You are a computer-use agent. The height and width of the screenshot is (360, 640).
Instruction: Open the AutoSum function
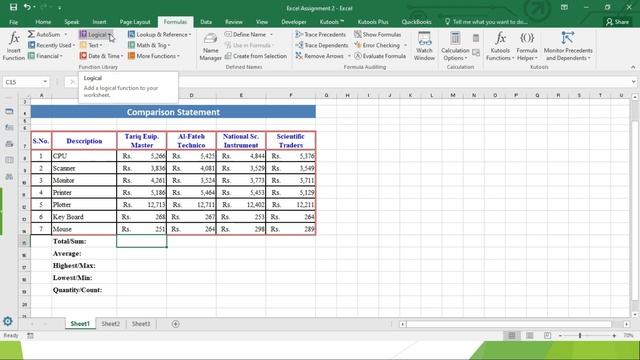click(x=47, y=35)
